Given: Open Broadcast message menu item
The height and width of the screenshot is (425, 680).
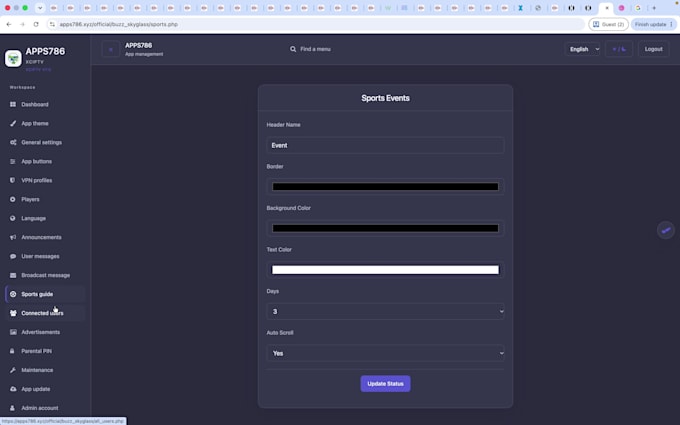Looking at the screenshot, I should coord(45,275).
